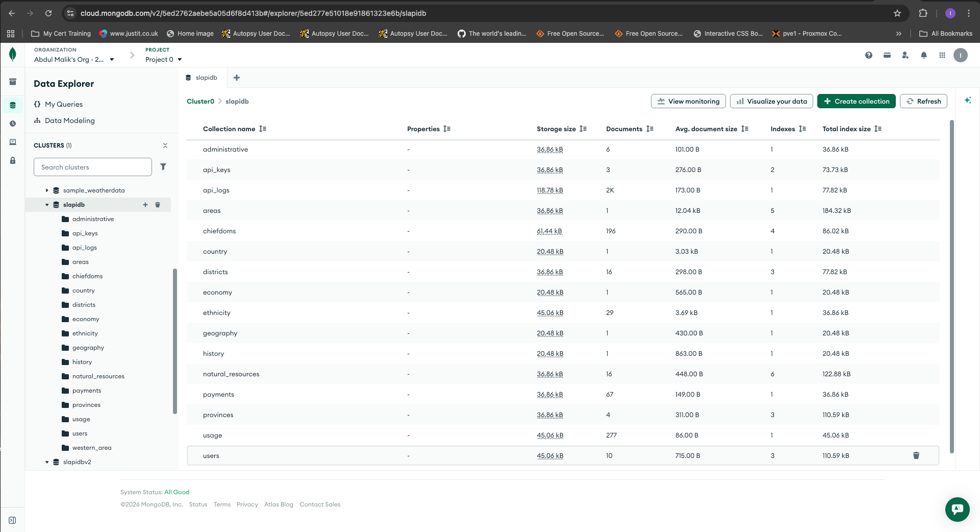The image size is (980, 532).
Task: Open Data Modeling
Action: tap(64, 120)
